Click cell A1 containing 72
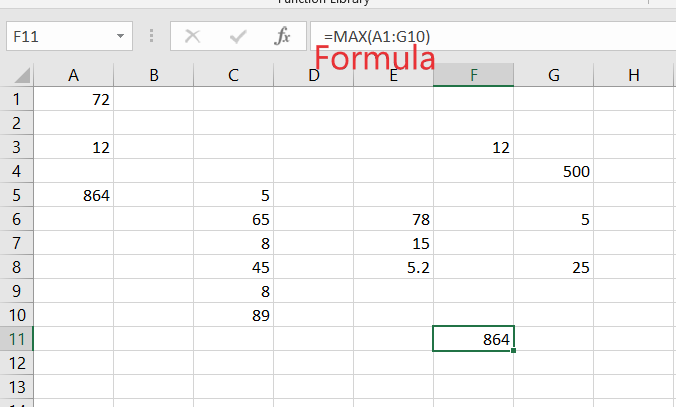This screenshot has height=407, width=676. point(74,99)
